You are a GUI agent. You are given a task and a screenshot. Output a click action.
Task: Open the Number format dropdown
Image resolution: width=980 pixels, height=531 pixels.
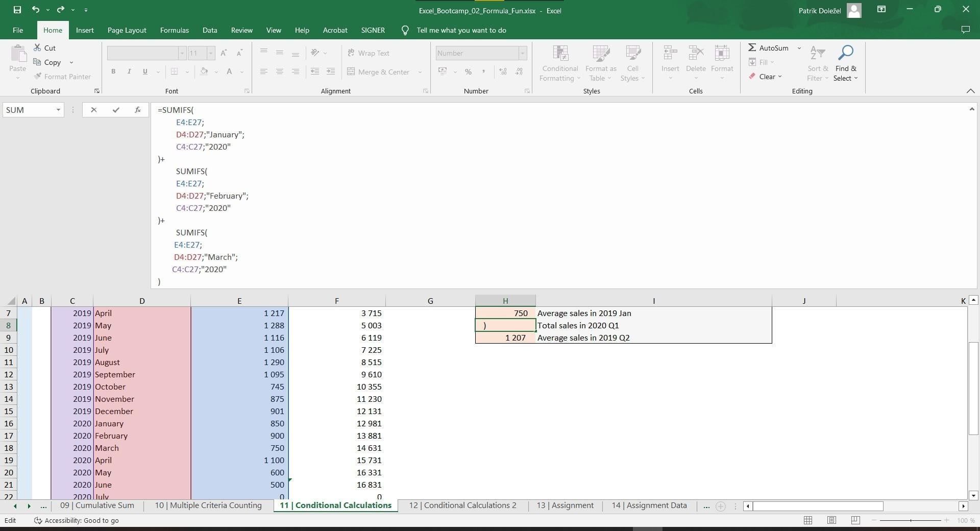click(x=522, y=53)
